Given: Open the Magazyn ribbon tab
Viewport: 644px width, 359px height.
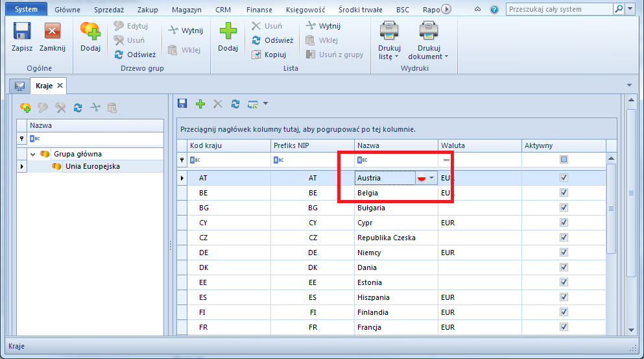Looking at the screenshot, I should (x=187, y=10).
